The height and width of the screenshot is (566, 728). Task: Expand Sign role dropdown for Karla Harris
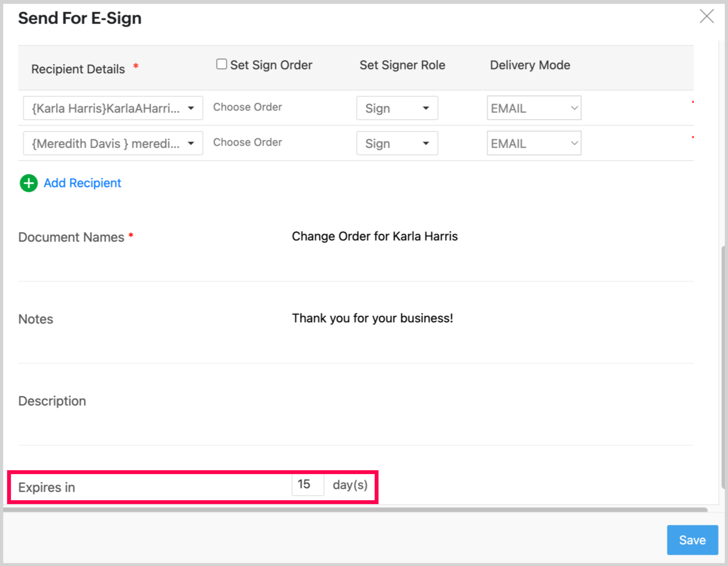point(397,108)
